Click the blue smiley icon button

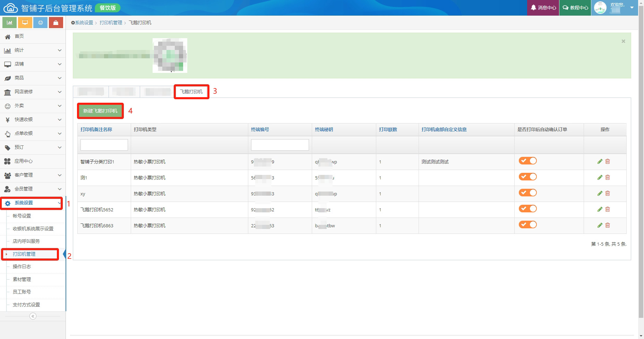pyautogui.click(x=41, y=23)
